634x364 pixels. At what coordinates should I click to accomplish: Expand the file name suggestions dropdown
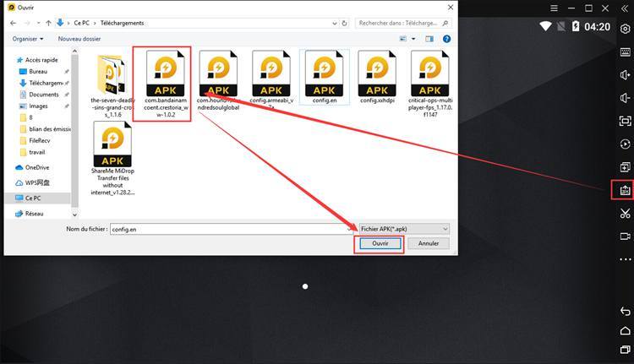click(349, 229)
